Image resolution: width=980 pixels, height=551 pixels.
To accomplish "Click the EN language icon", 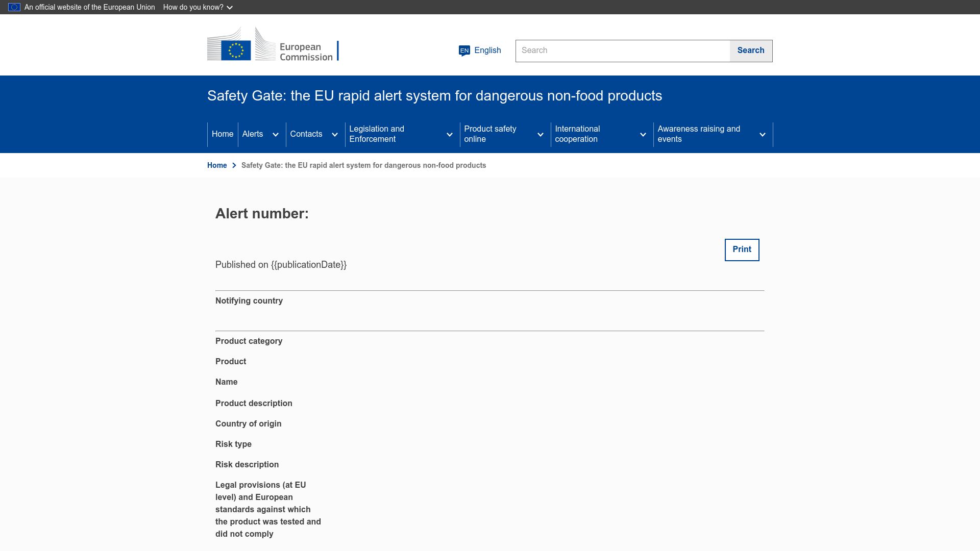I will (464, 51).
